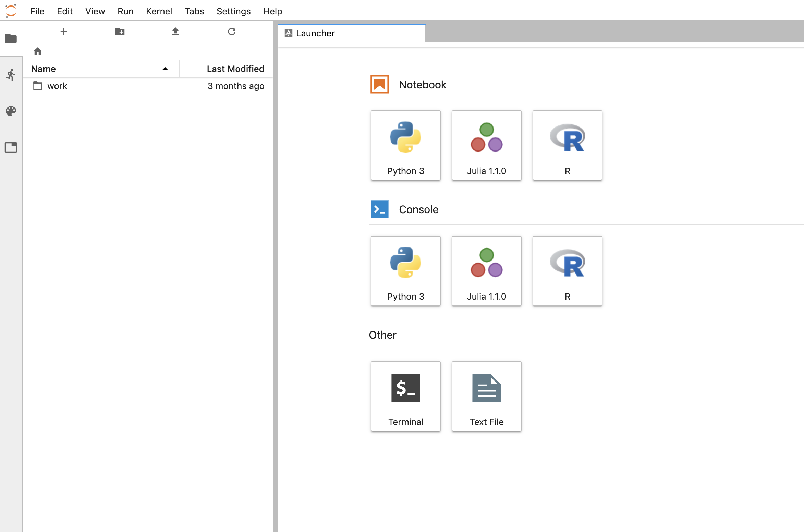Open the Commands palette sidebar icon
Viewport: 804px width, 532px height.
(11, 111)
